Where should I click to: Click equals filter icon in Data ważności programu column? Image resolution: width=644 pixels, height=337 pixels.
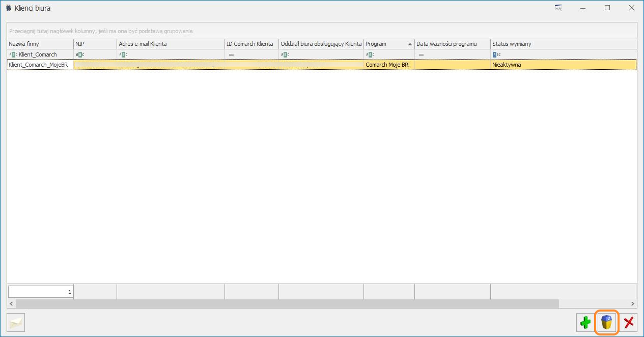pos(421,54)
